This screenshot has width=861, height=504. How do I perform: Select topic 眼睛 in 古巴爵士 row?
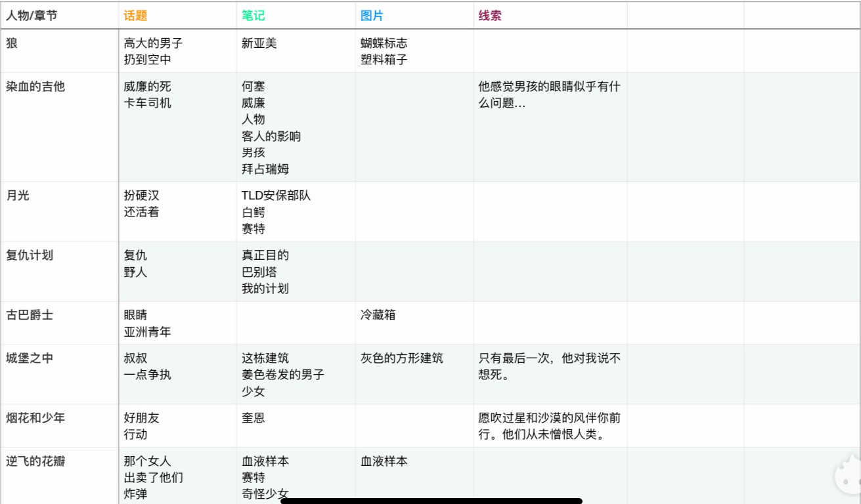(x=135, y=315)
